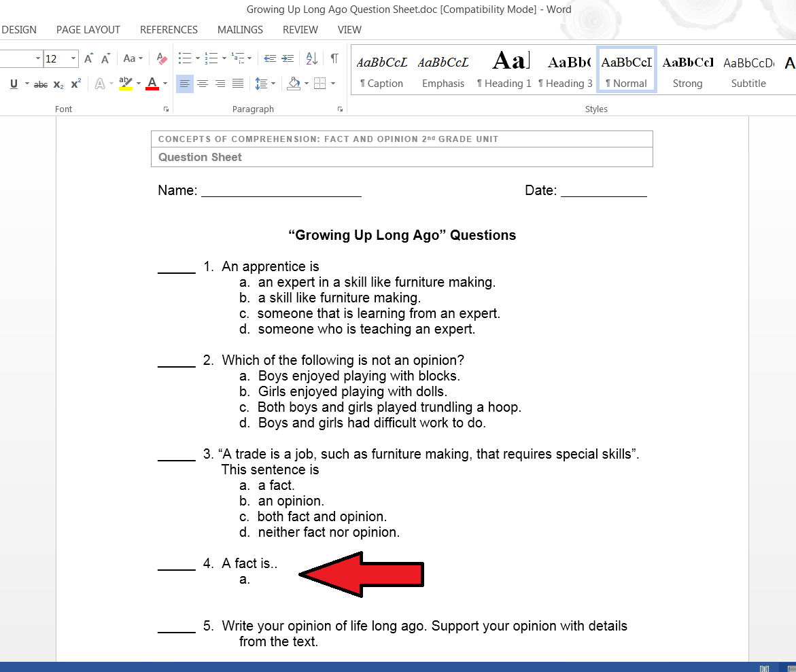Open the font size dropdown
The image size is (796, 672).
tap(72, 58)
